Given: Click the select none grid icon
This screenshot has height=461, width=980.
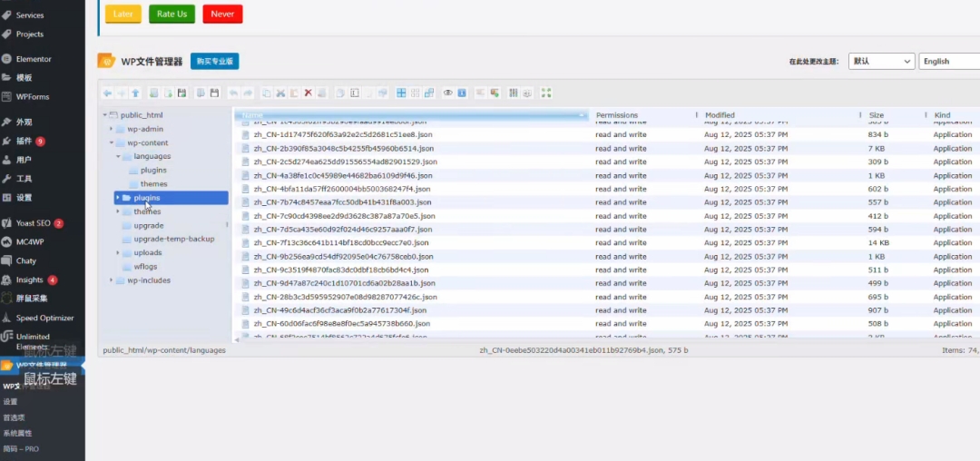Looking at the screenshot, I should tap(415, 93).
